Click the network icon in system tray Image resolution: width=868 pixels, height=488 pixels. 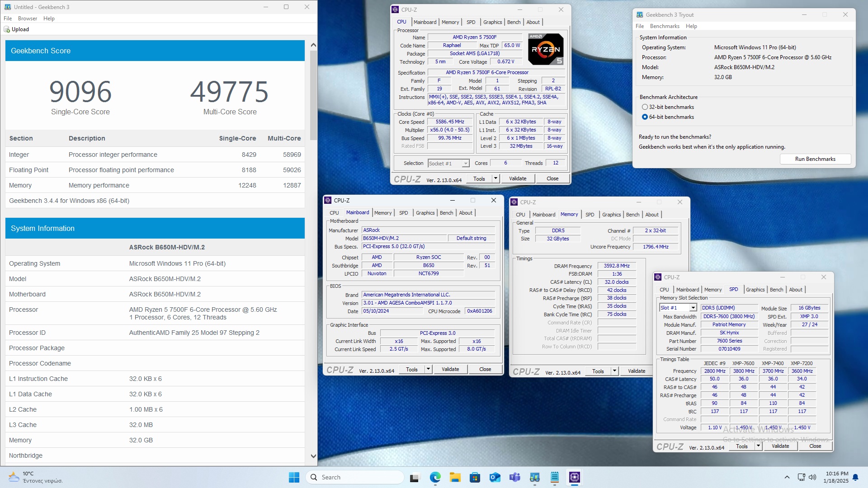(x=801, y=477)
